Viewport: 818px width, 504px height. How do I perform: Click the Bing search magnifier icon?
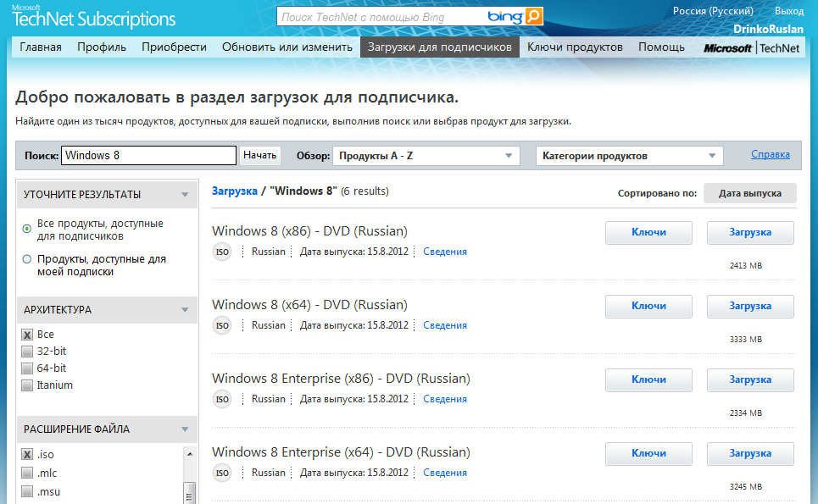(x=534, y=16)
